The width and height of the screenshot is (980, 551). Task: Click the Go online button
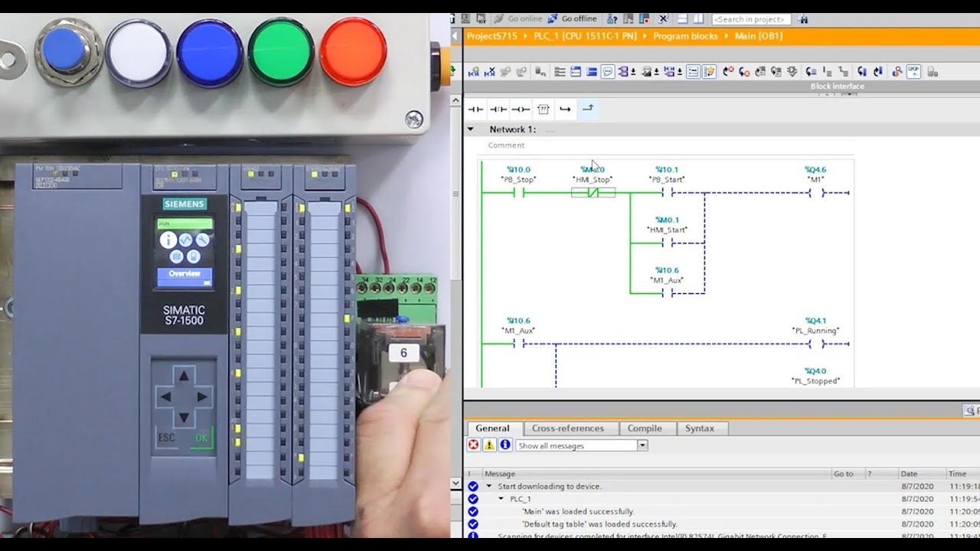tap(519, 19)
